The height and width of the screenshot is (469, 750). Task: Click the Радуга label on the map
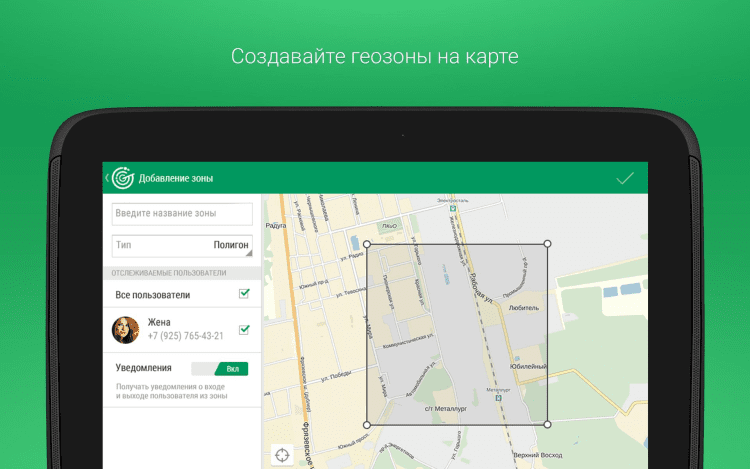(276, 225)
